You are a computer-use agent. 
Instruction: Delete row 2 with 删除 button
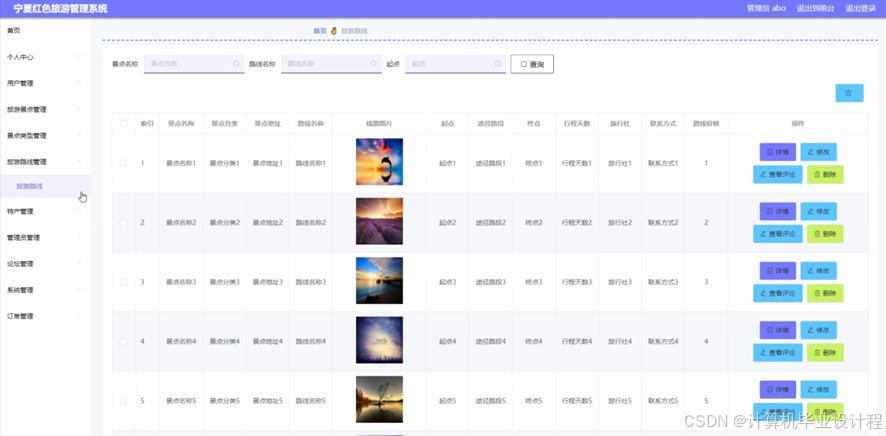click(x=825, y=234)
